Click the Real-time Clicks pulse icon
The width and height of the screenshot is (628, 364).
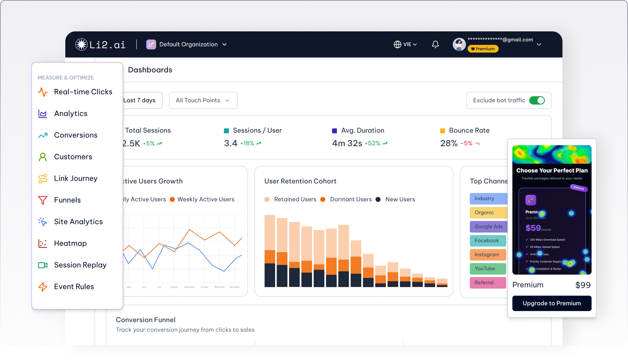point(43,92)
